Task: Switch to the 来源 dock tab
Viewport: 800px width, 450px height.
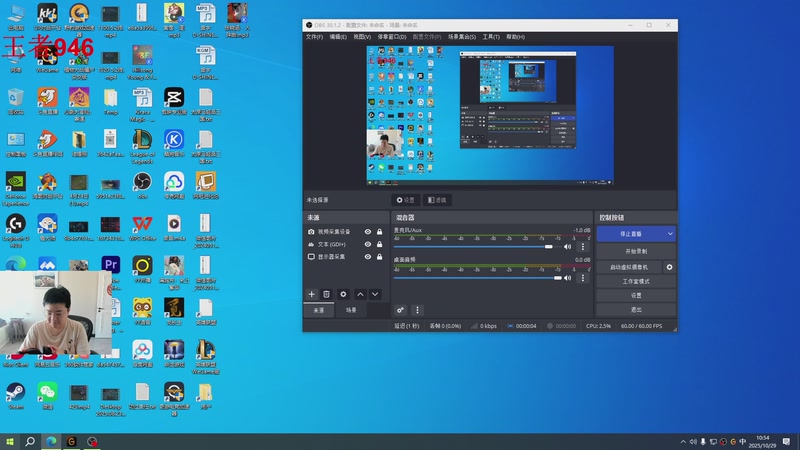Action: [319, 310]
